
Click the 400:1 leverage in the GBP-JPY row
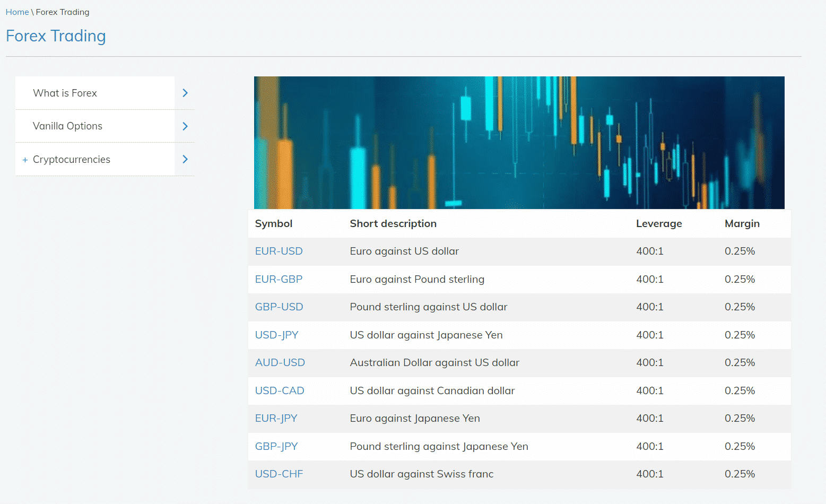tap(650, 447)
